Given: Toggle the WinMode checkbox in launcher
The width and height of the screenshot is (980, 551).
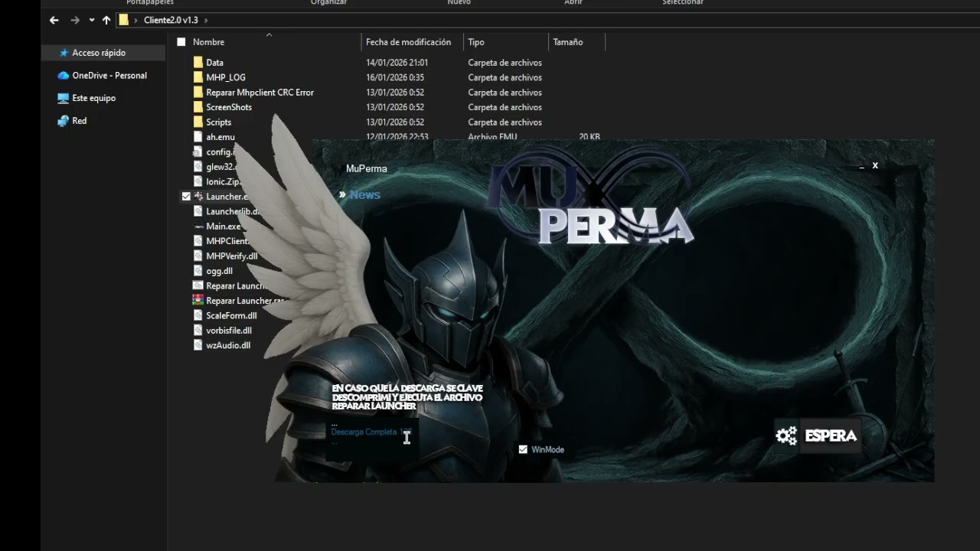Looking at the screenshot, I should [523, 449].
